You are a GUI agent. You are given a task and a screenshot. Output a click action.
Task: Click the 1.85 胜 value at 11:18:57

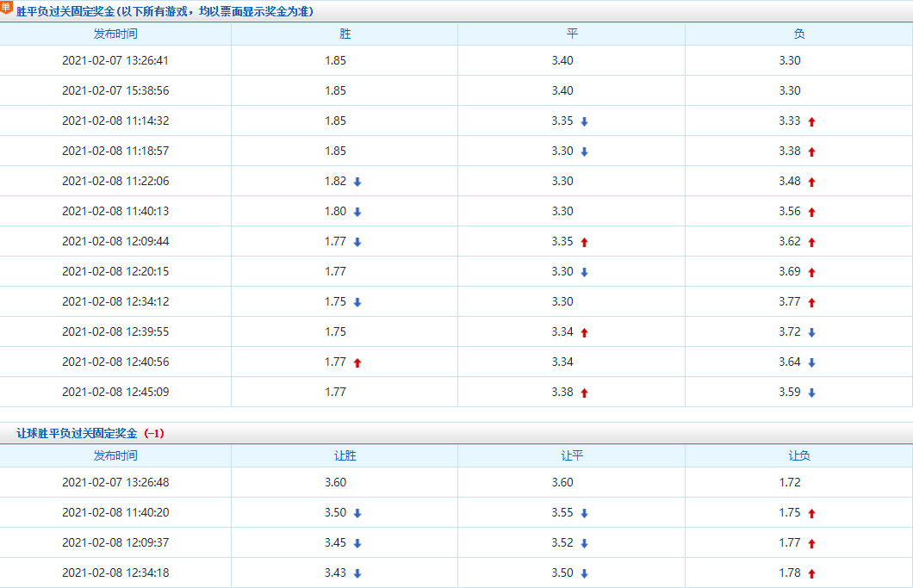(x=335, y=152)
